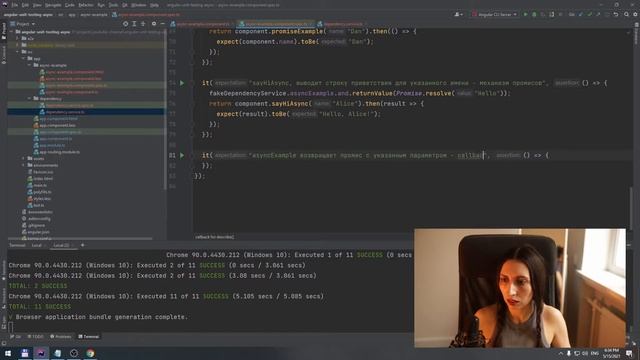Click the Select Opened File target icon
Image resolution: width=640 pixels, height=360 pixels.
coord(125,24)
